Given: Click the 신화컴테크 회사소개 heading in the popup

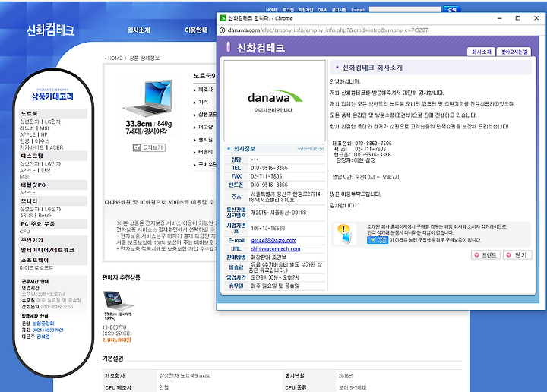Looking at the screenshot, I should (x=372, y=68).
